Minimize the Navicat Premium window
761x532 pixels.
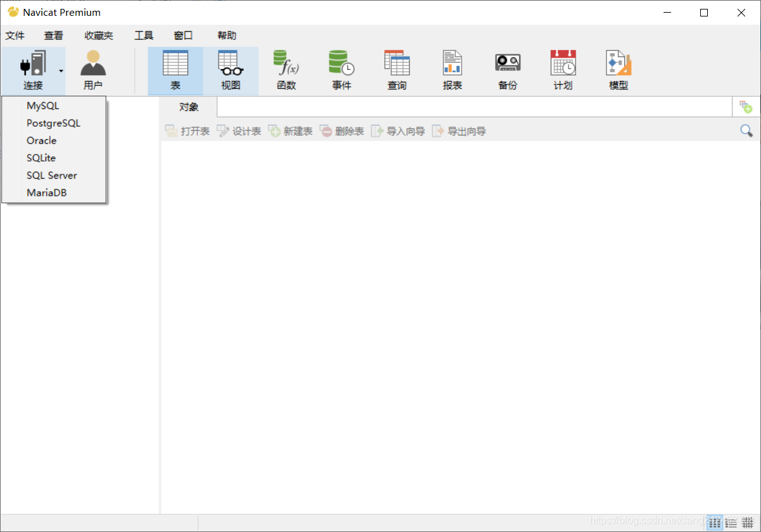click(x=667, y=13)
